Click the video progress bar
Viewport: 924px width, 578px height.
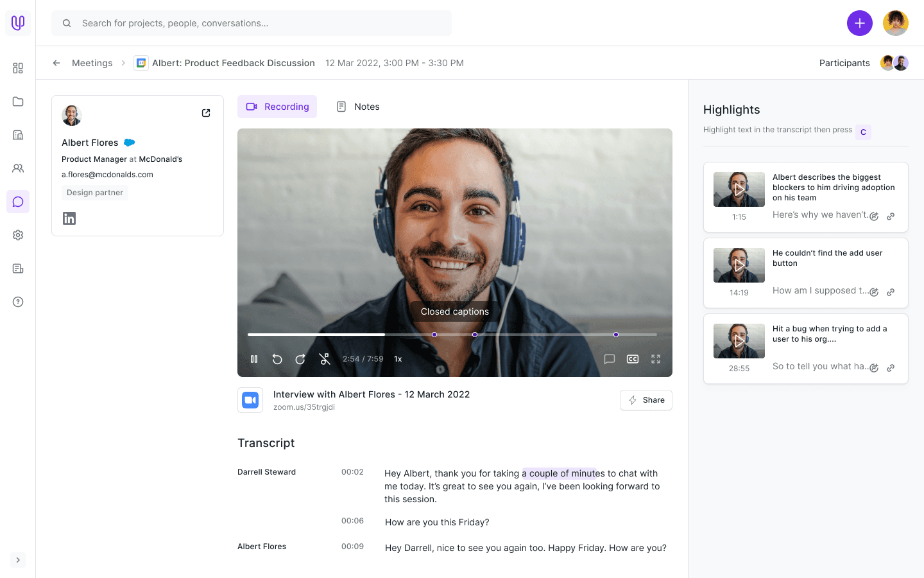(x=452, y=335)
